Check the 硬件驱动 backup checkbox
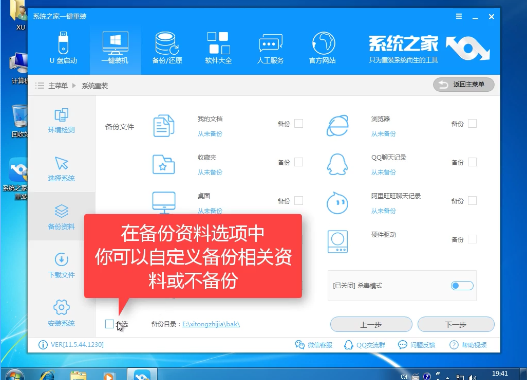527x380 pixels. [x=473, y=239]
